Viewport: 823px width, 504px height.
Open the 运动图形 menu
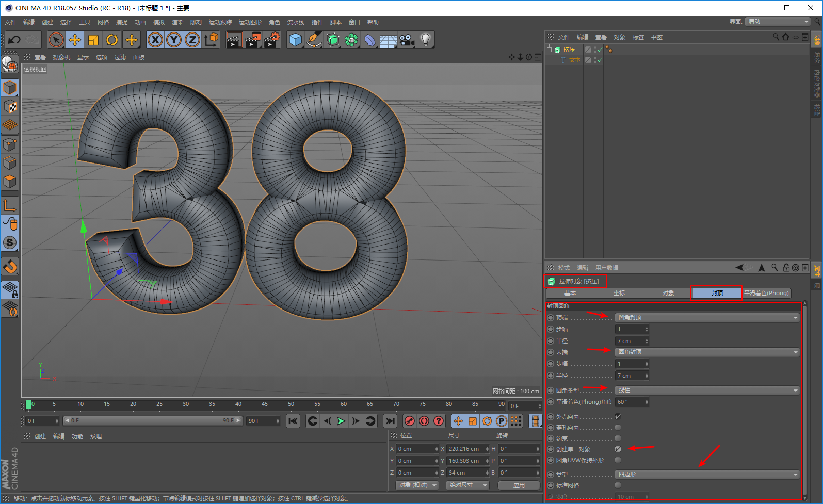[x=250, y=22]
